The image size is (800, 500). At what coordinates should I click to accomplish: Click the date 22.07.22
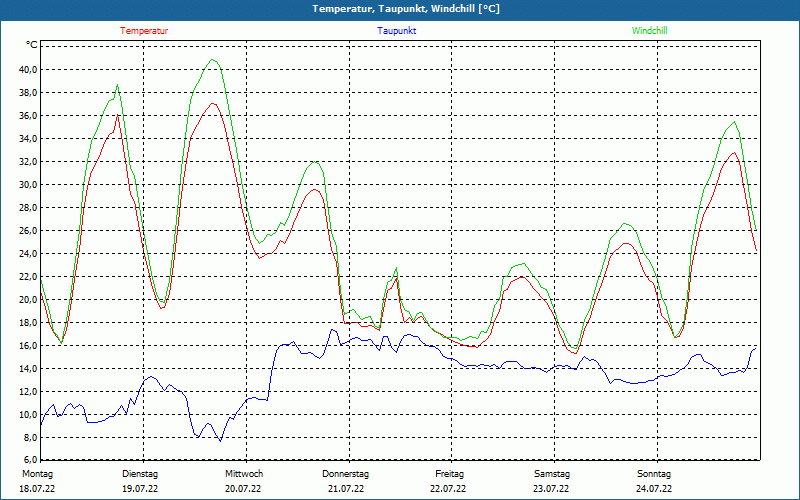point(448,489)
